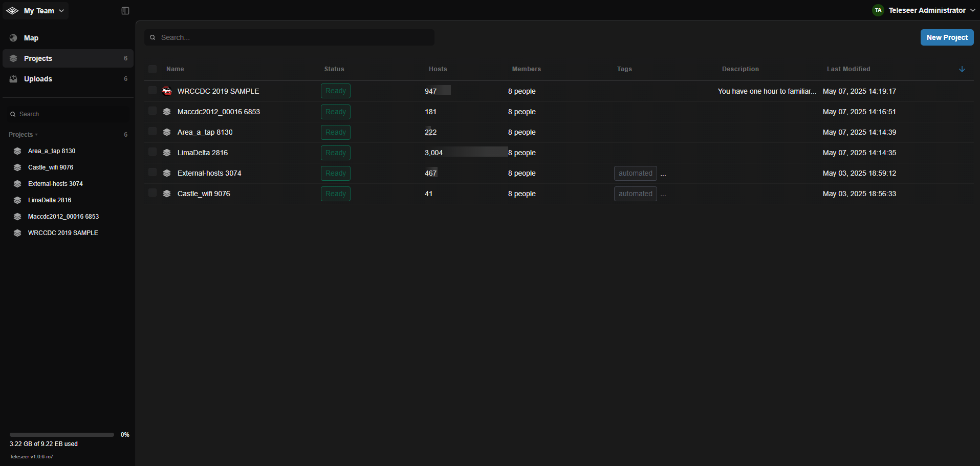Viewport: 980px width, 466px height.
Task: Click the 3,004 hosts bar for LimaDelta 2816
Action: click(466, 152)
